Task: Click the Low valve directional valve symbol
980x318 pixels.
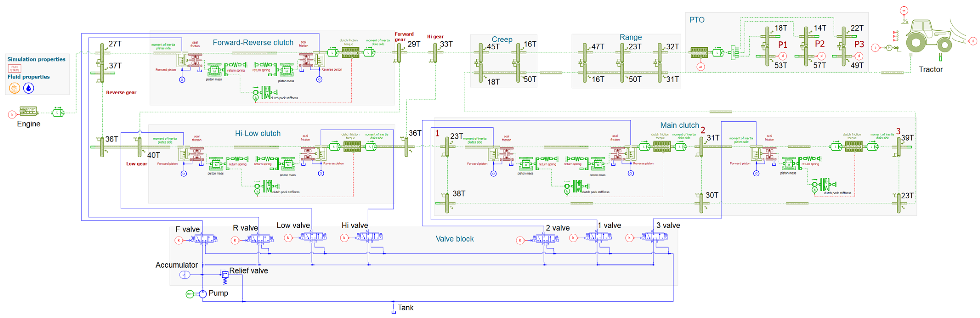Action: [x=313, y=237]
